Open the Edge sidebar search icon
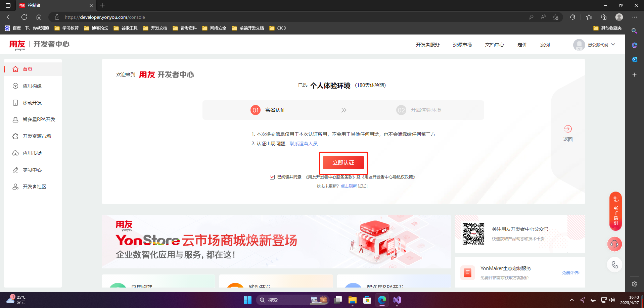 click(x=634, y=31)
